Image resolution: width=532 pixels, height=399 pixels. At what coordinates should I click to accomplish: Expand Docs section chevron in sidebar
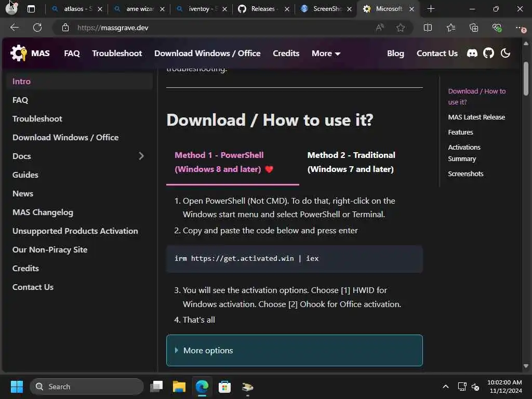[141, 156]
